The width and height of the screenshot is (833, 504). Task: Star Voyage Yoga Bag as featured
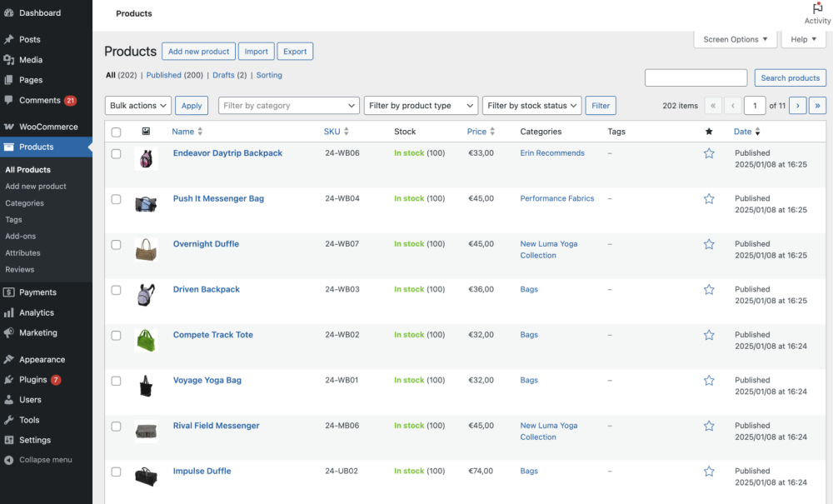709,380
